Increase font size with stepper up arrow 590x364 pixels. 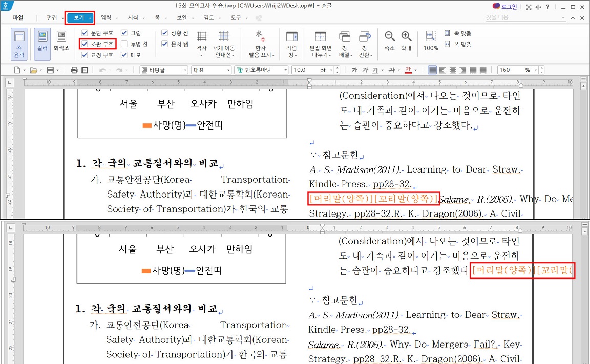(x=337, y=68)
